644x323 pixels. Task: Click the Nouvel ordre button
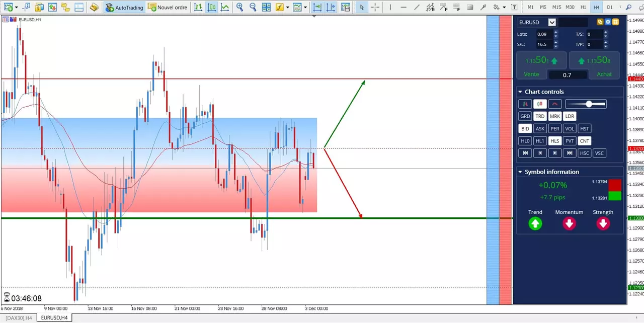(168, 7)
